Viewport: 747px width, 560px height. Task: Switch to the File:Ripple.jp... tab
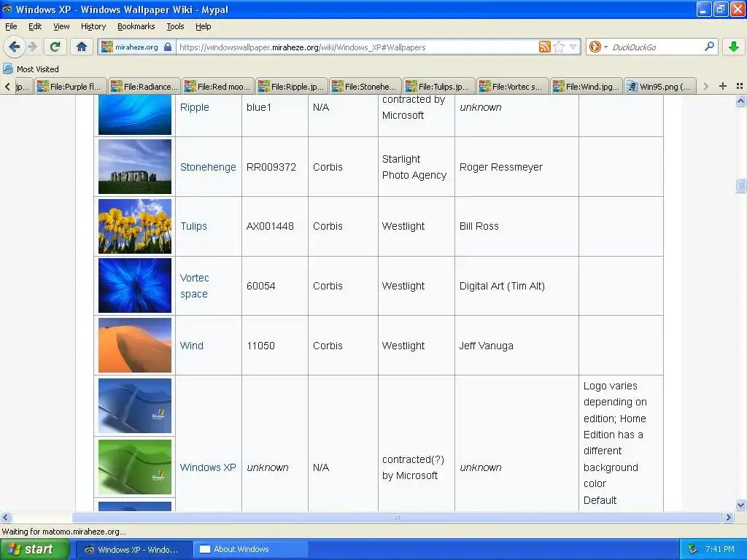pos(292,87)
